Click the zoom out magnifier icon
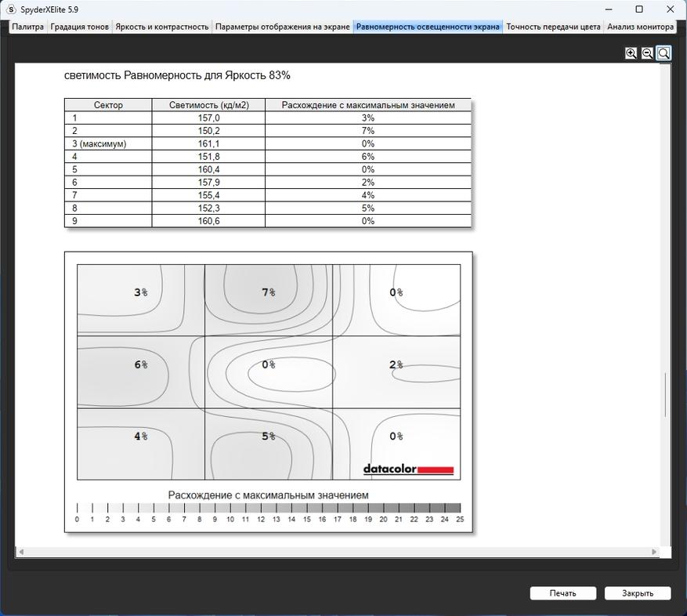This screenshot has width=687, height=616. (647, 53)
